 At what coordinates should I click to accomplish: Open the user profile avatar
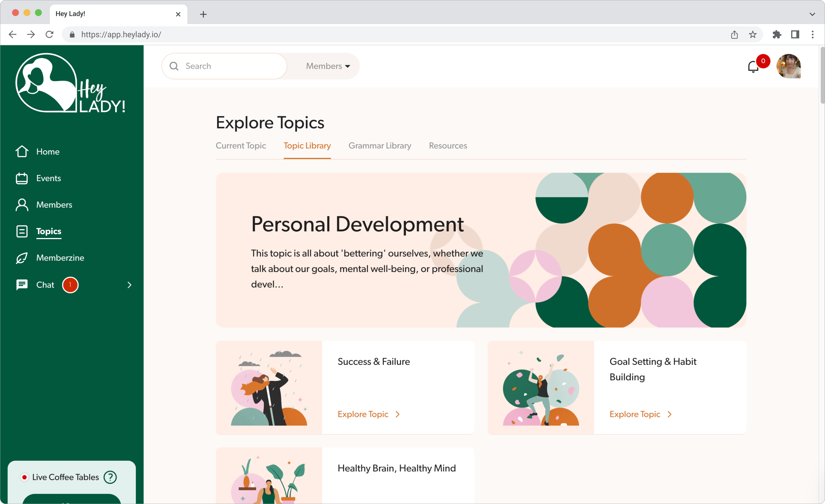pos(789,66)
